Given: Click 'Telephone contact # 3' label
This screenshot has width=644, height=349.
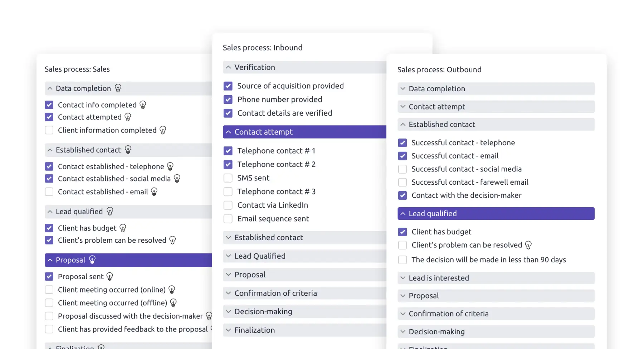Looking at the screenshot, I should click(x=276, y=192).
